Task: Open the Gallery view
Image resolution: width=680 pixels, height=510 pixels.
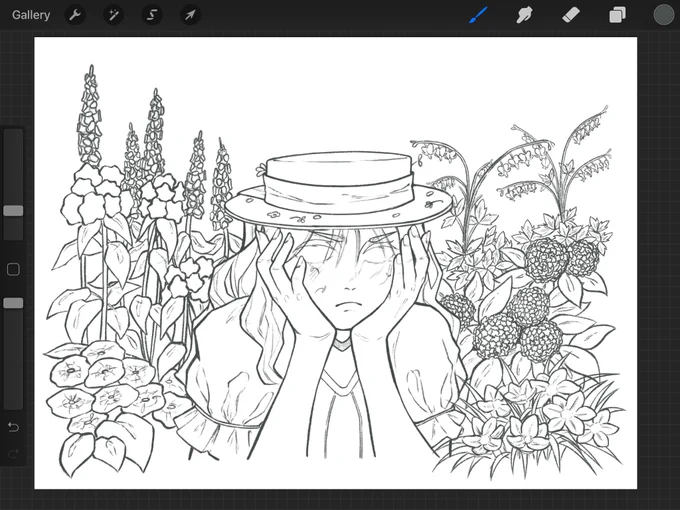Action: (31, 15)
